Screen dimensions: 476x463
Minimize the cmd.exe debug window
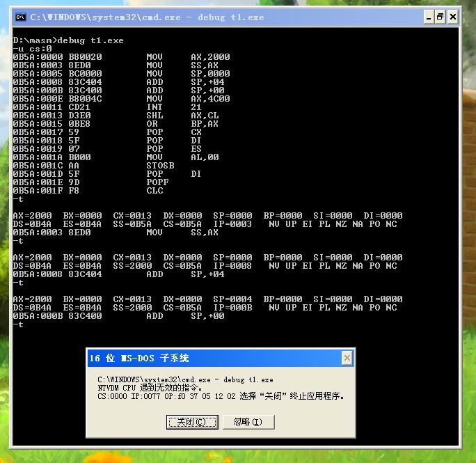429,17
